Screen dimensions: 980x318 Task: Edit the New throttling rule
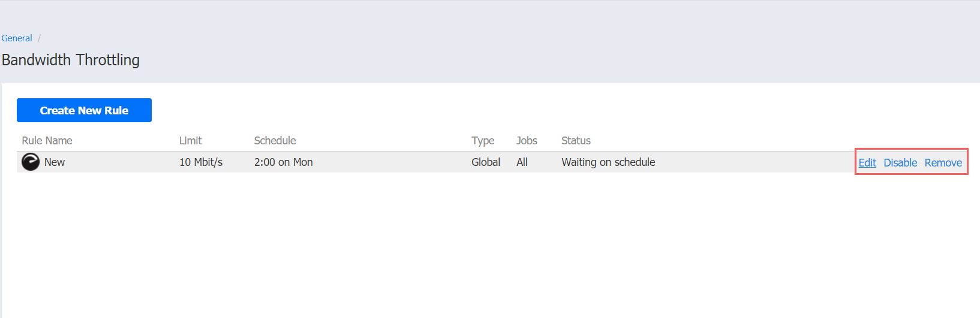867,162
